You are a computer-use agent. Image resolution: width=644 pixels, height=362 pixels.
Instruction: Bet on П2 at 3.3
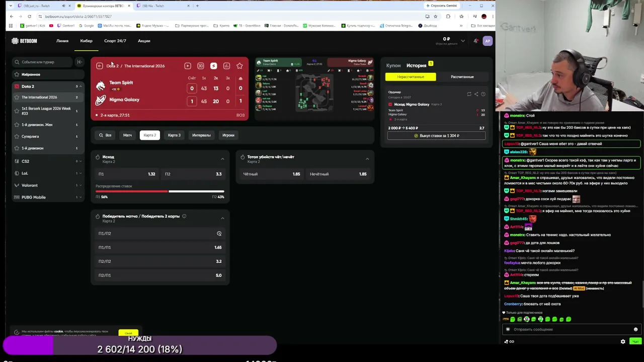pos(193,174)
